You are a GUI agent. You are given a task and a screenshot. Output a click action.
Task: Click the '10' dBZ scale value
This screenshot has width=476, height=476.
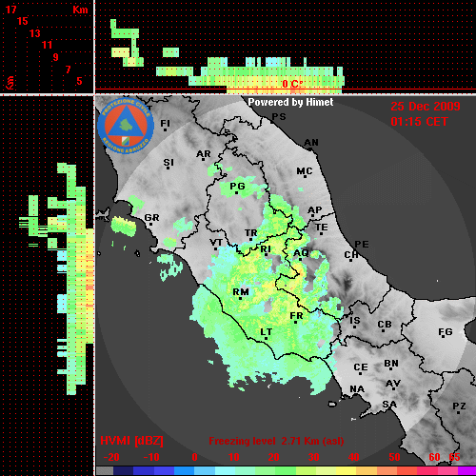pos(234,457)
